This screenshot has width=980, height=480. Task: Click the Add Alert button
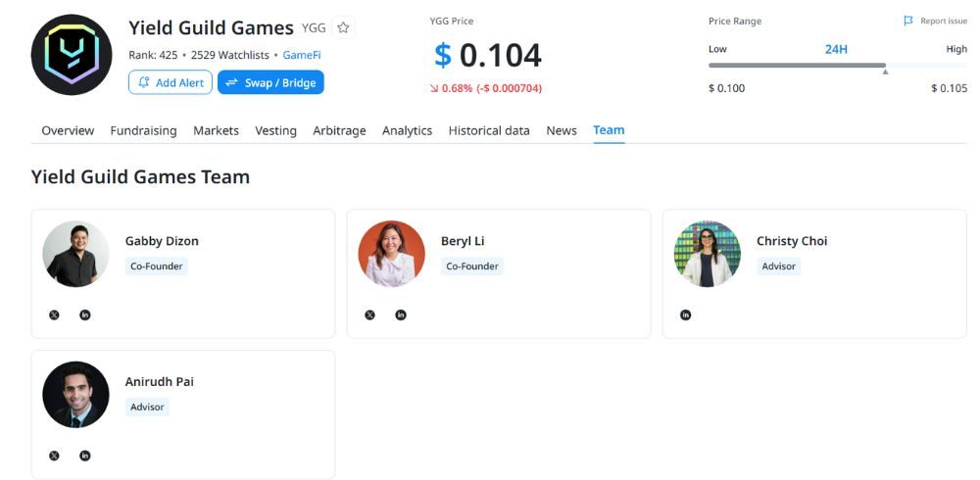[x=171, y=82]
